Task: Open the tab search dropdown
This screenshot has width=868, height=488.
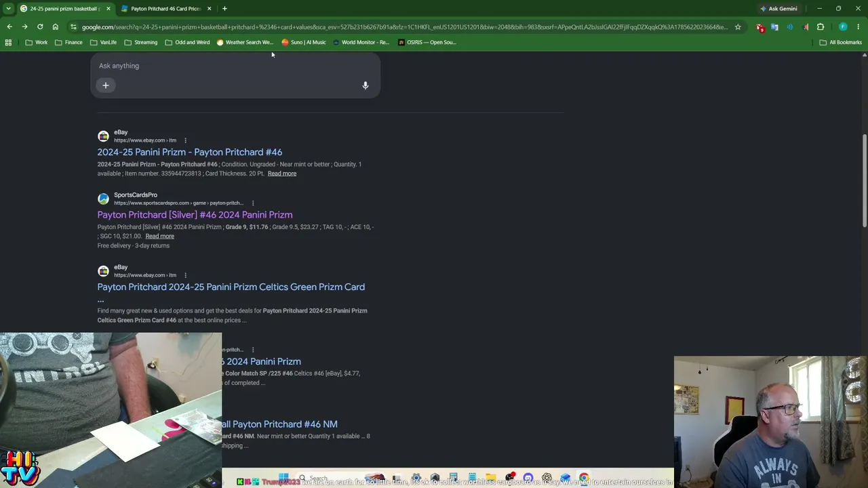Action: [x=8, y=9]
